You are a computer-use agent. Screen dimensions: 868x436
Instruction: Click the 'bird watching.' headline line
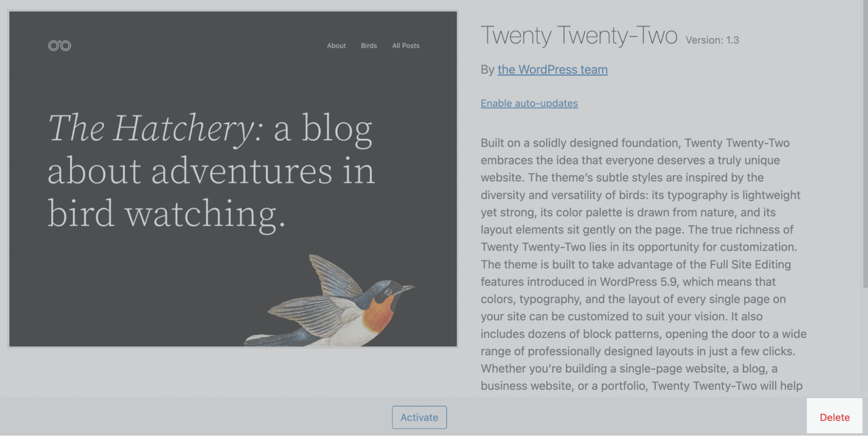click(x=166, y=214)
